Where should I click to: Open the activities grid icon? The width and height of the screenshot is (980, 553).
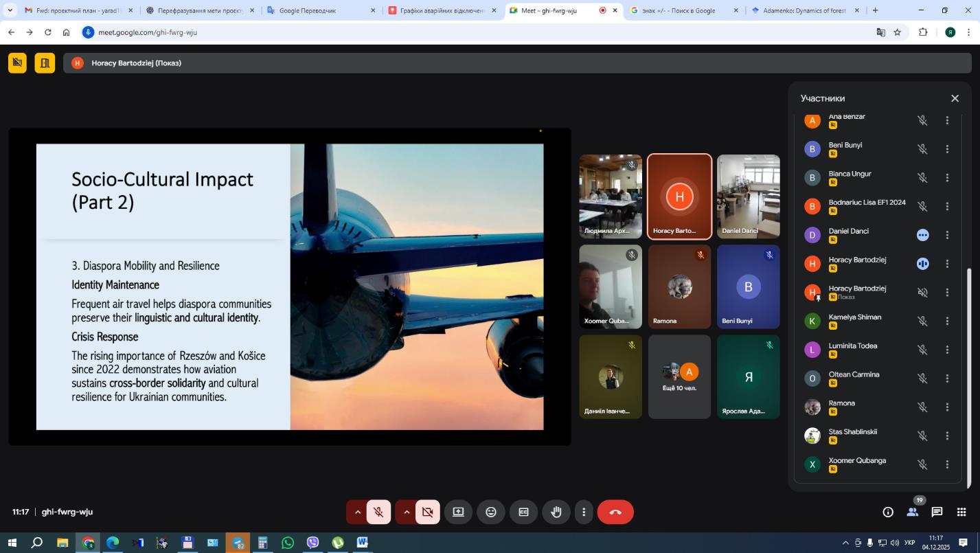coord(961,512)
